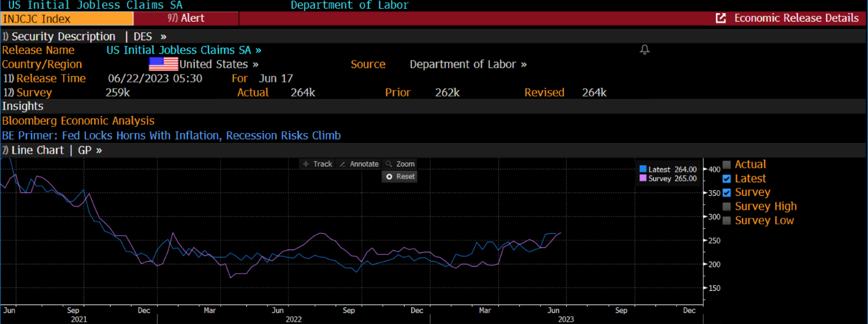Click US Initial Jobless Claims SA title
Viewport: 868px width, 324px height.
95,5
